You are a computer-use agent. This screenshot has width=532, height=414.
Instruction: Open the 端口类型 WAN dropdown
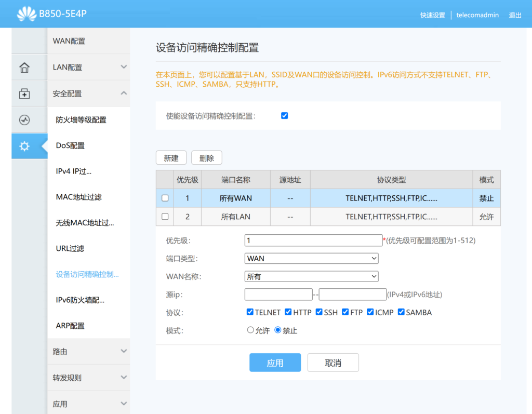311,259
